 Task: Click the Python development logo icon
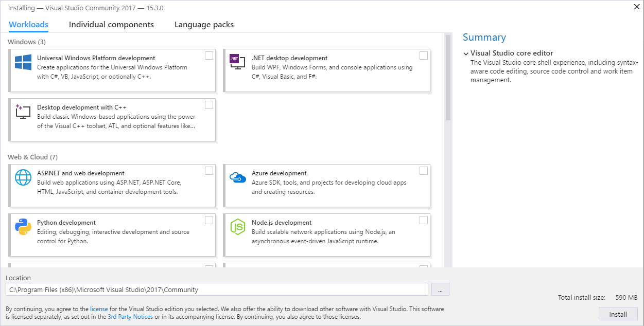tap(23, 227)
